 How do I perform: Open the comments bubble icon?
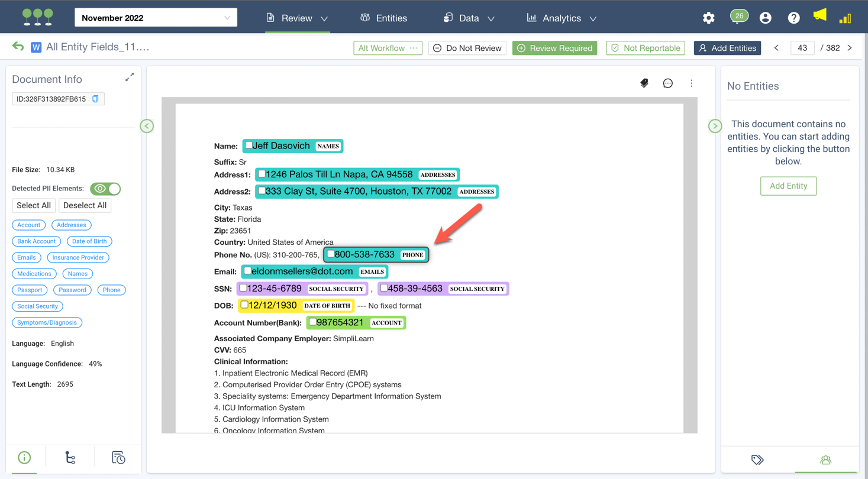[x=668, y=83]
